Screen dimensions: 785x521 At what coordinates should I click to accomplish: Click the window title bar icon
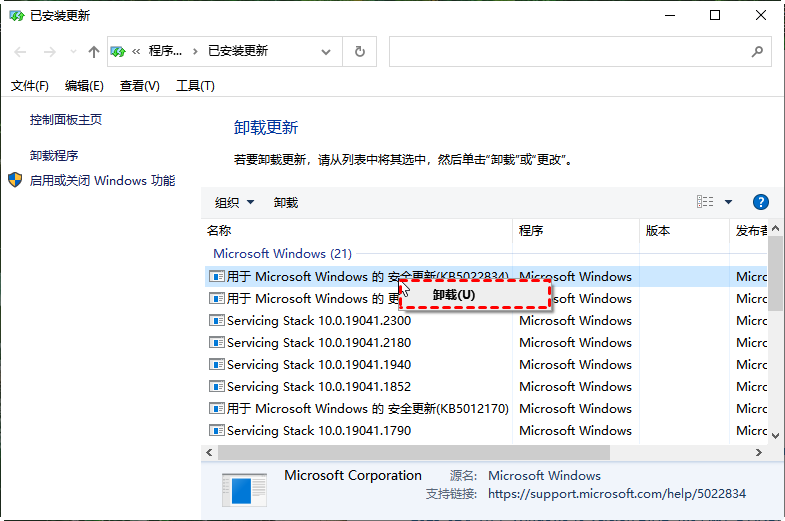(x=17, y=16)
